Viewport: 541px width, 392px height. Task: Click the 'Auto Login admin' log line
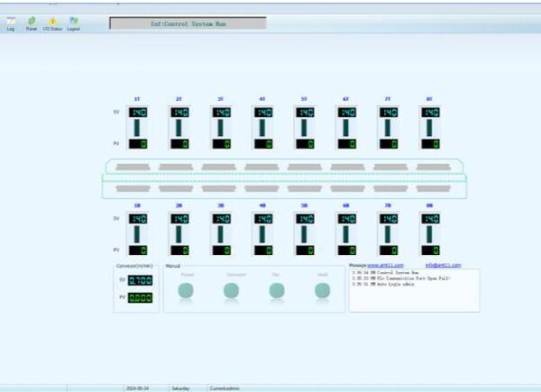pos(383,284)
